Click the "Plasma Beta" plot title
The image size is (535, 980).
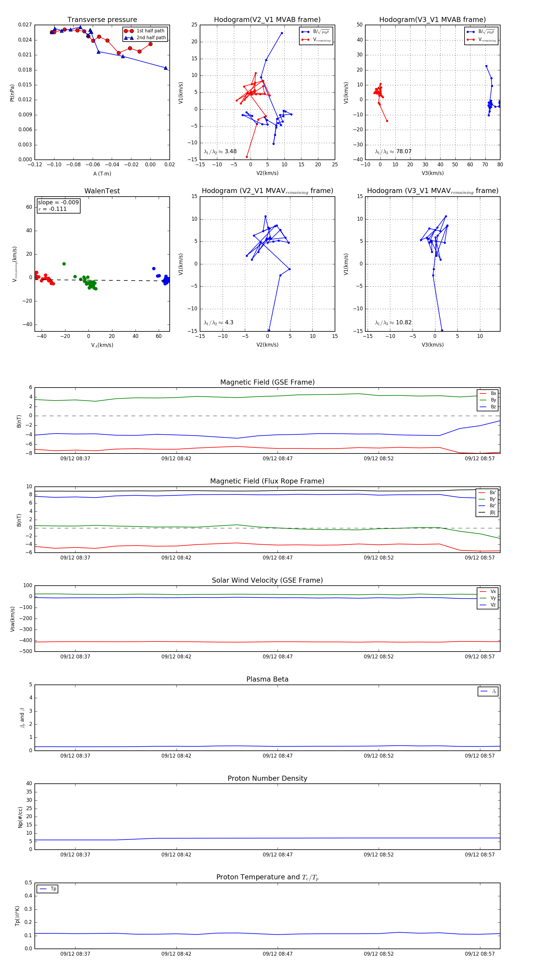tap(267, 679)
